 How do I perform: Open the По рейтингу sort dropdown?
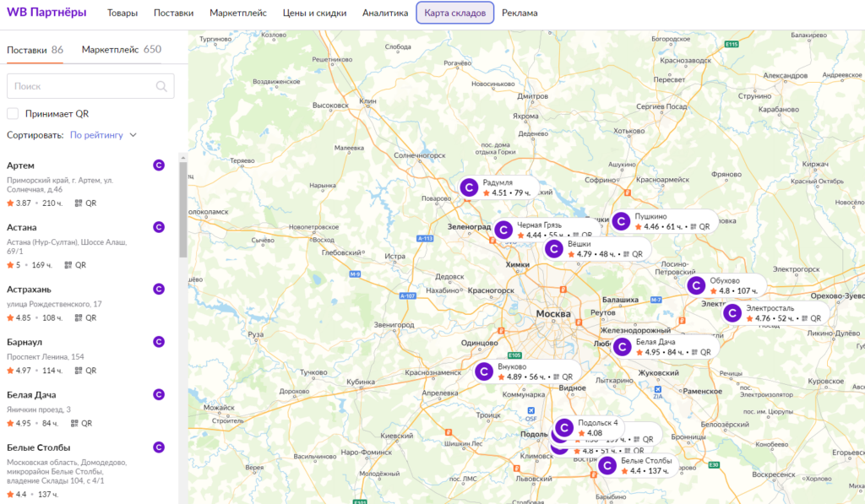(96, 135)
